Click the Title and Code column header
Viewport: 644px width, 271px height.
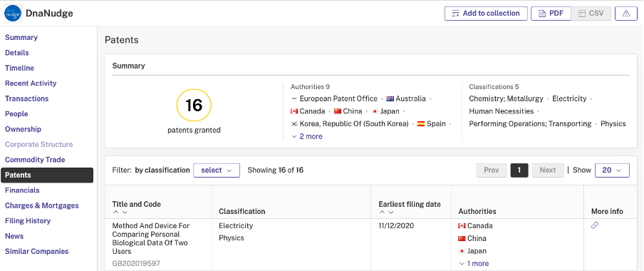click(x=136, y=205)
